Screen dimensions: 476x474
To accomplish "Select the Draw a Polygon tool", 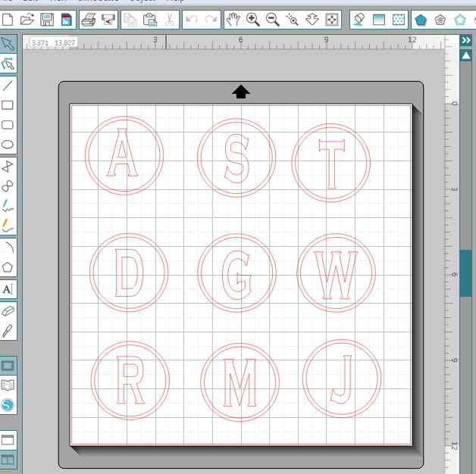I will coord(8,167).
